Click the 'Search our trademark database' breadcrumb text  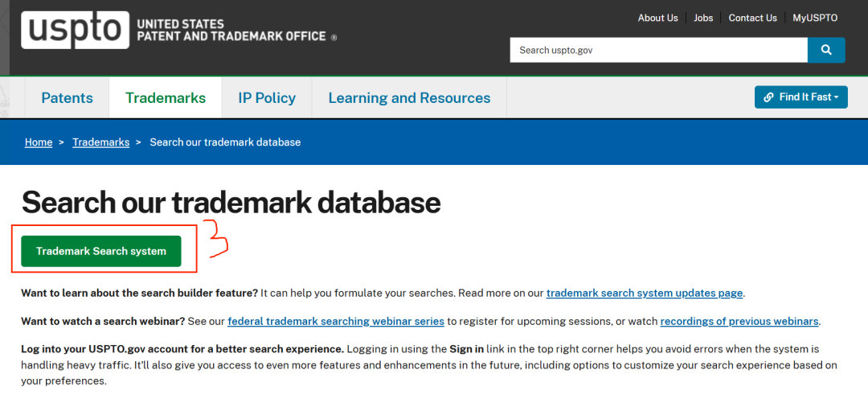225,142
